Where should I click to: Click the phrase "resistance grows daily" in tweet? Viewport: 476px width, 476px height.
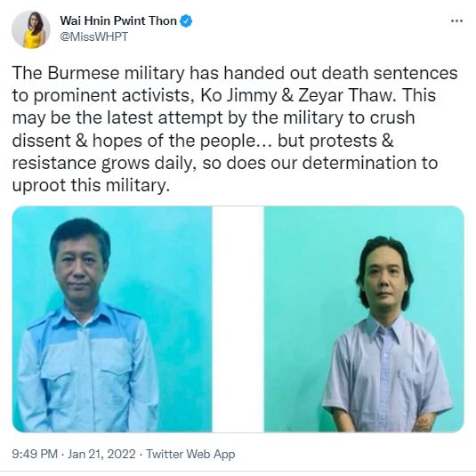click(x=102, y=163)
